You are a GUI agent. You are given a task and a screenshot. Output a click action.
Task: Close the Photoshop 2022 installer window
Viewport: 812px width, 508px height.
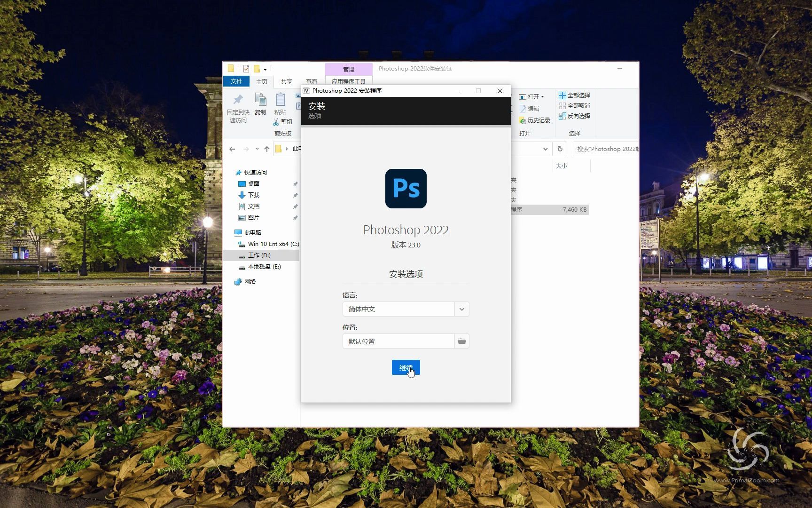pos(500,91)
